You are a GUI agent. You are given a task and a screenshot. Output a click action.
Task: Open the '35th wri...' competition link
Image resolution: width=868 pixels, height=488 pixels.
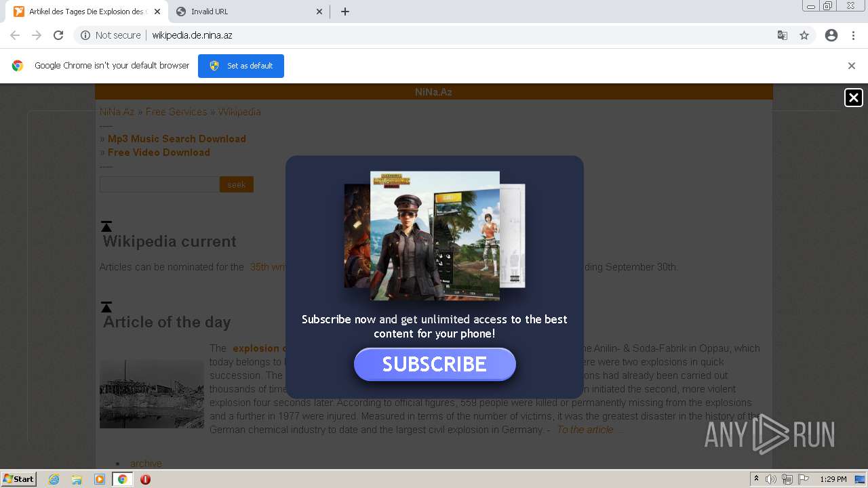point(267,267)
